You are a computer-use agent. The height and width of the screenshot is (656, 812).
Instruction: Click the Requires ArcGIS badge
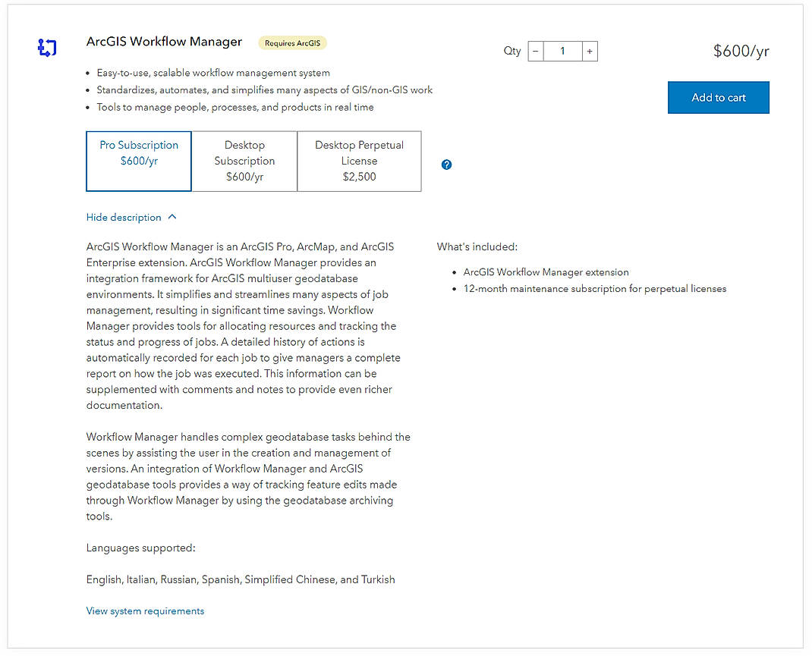click(x=292, y=42)
